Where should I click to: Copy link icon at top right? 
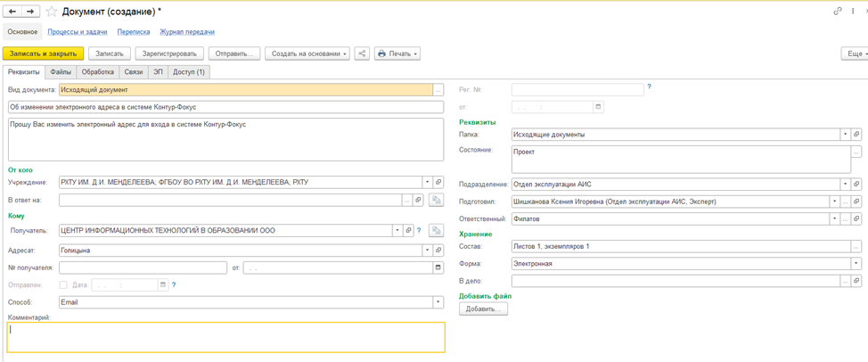click(838, 12)
